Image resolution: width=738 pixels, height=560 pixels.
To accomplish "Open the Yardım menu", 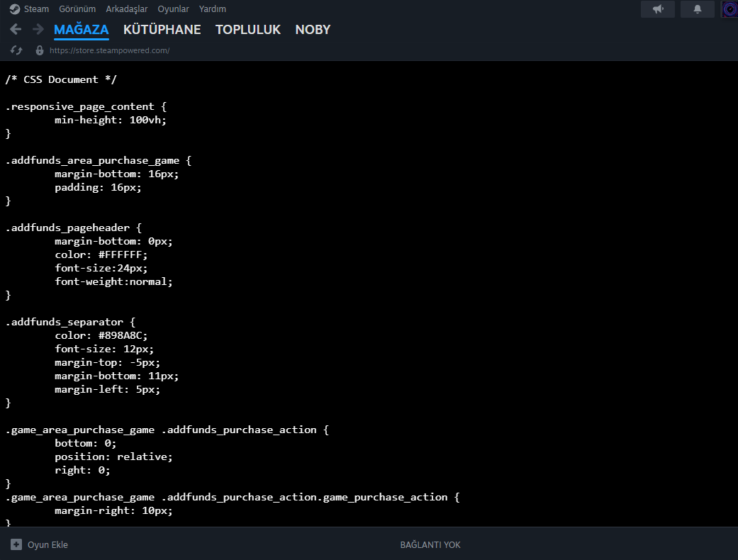I will pos(212,9).
